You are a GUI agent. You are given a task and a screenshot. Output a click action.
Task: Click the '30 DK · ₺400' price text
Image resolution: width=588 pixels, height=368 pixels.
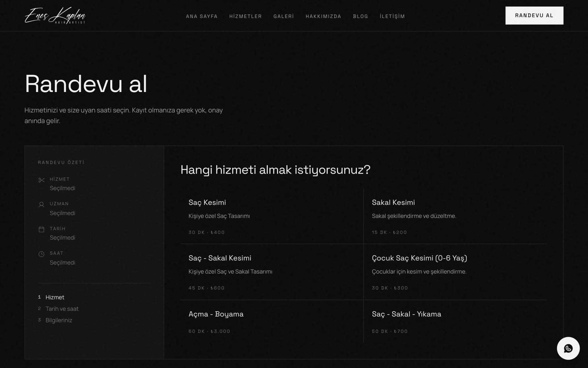206,232
